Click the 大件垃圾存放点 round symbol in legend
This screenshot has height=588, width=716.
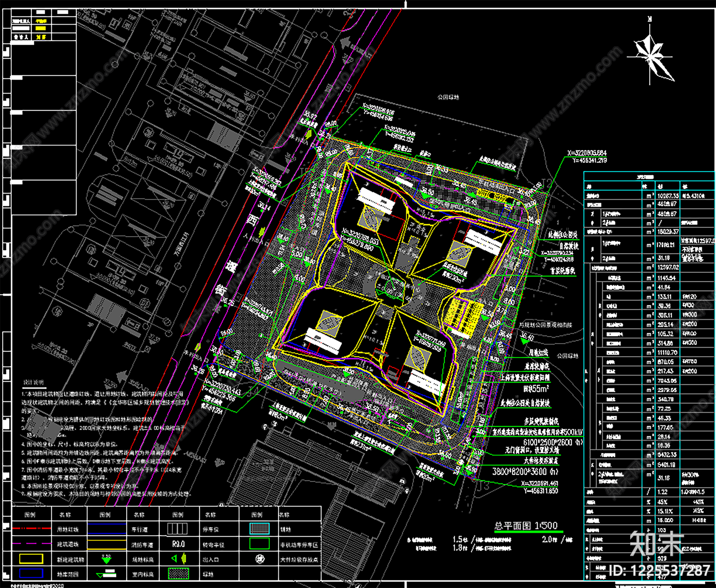[259, 559]
